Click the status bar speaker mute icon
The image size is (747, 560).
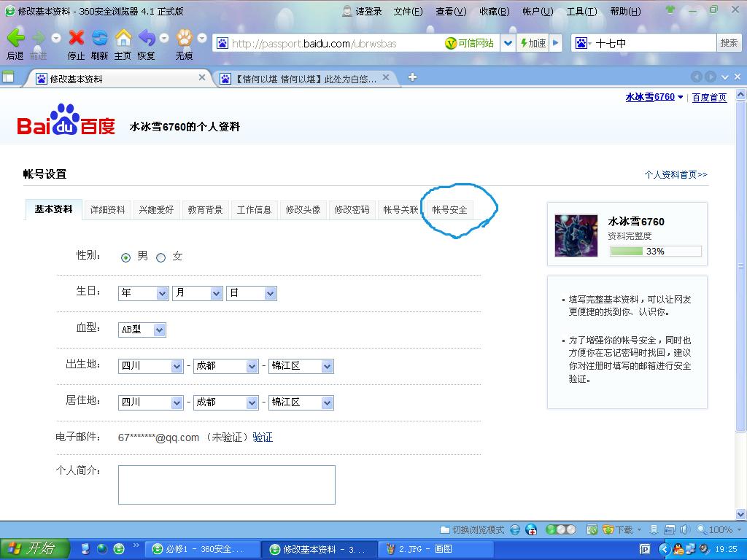(685, 529)
